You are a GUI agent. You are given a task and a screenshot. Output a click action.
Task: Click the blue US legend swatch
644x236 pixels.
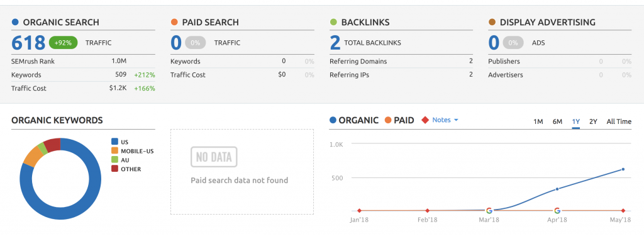pyautogui.click(x=114, y=142)
